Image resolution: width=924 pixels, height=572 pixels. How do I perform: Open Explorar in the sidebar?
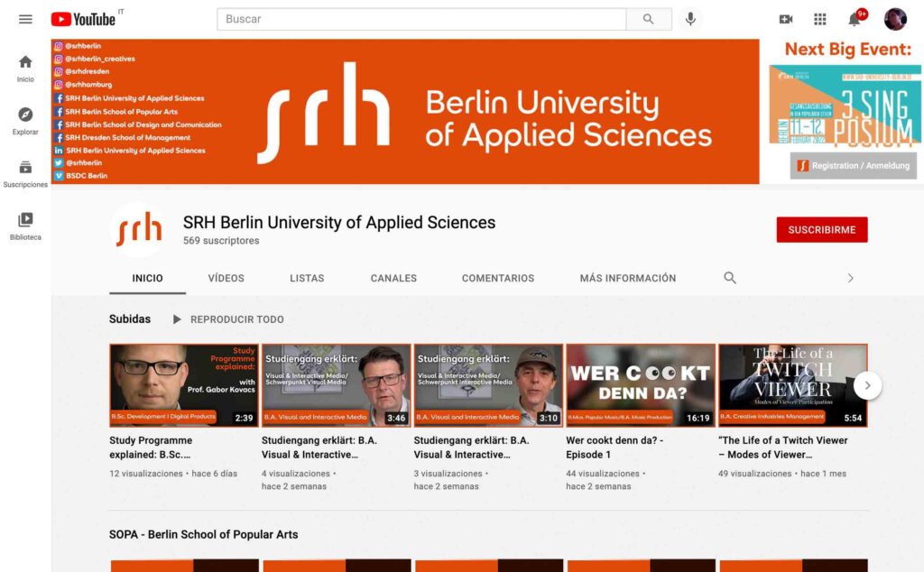(x=25, y=122)
